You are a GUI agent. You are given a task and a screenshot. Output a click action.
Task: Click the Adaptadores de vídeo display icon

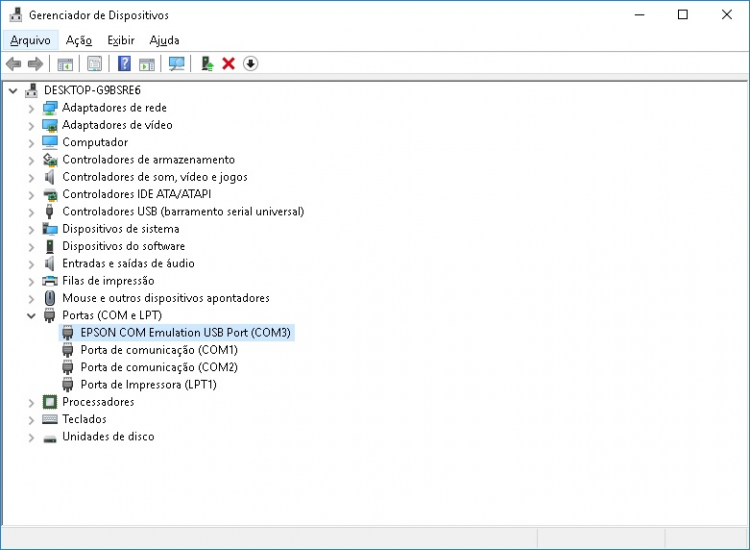pos(50,125)
